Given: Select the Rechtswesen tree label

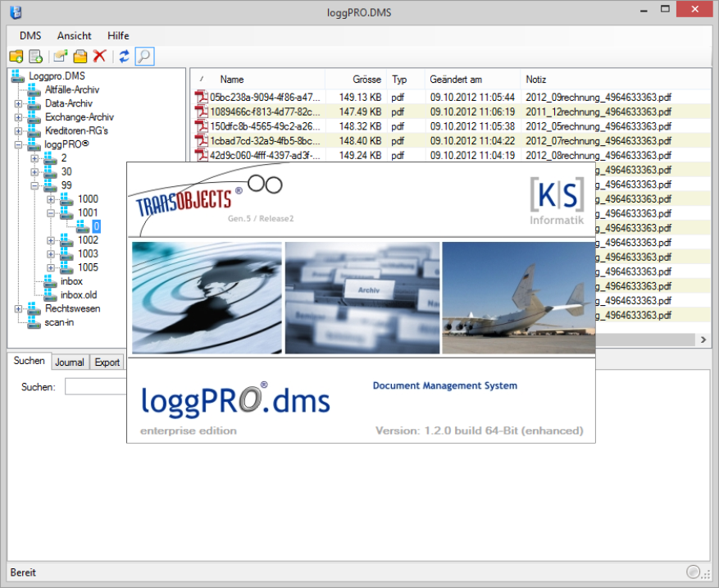Looking at the screenshot, I should pyautogui.click(x=72, y=308).
